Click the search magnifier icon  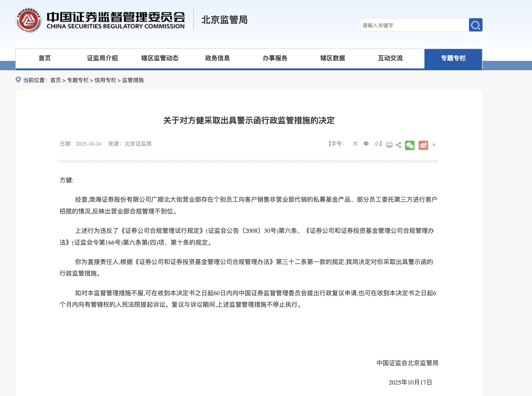coord(476,25)
